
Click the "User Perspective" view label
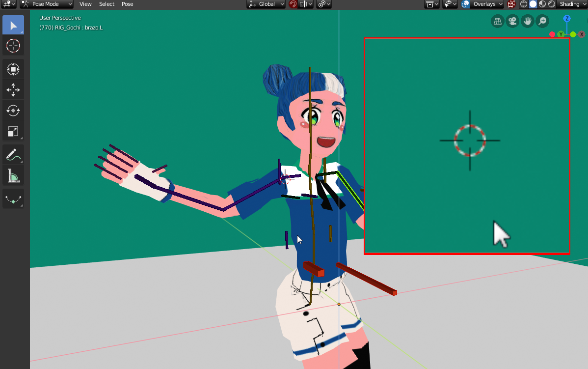click(60, 18)
